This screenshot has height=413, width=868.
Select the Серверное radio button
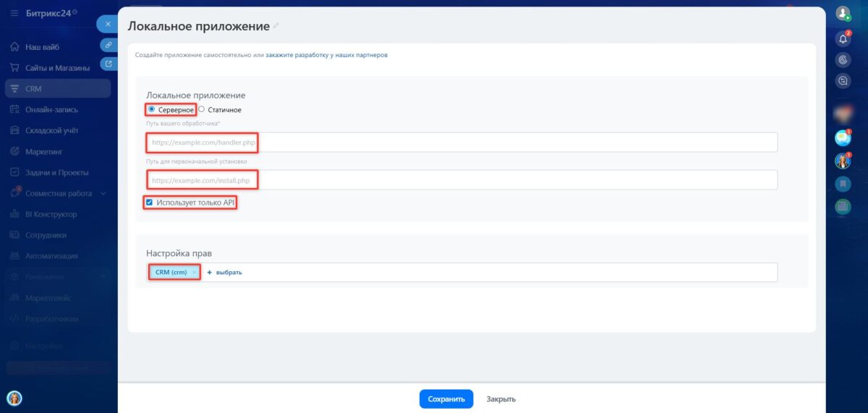pyautogui.click(x=152, y=109)
